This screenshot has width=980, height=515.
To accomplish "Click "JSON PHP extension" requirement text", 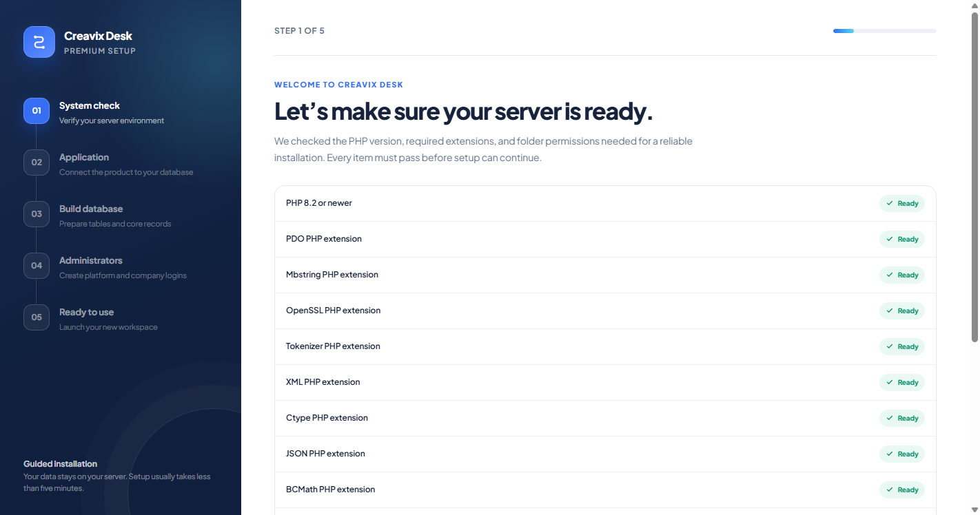I will click(x=326, y=454).
